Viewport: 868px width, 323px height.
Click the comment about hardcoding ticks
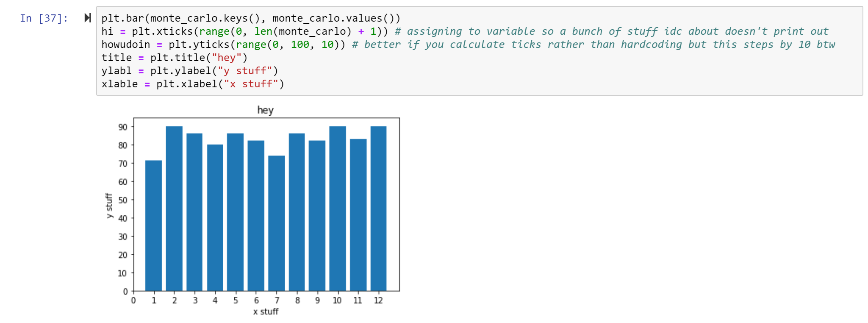point(593,45)
